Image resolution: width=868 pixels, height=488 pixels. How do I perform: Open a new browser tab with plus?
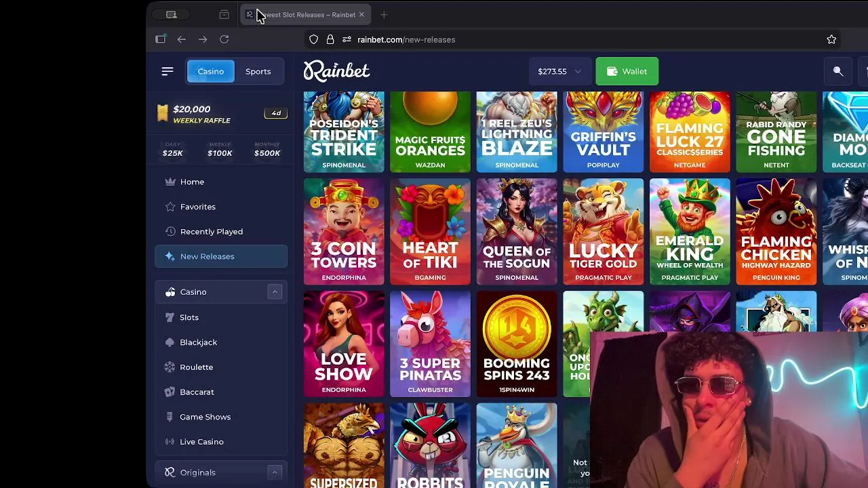tap(384, 14)
